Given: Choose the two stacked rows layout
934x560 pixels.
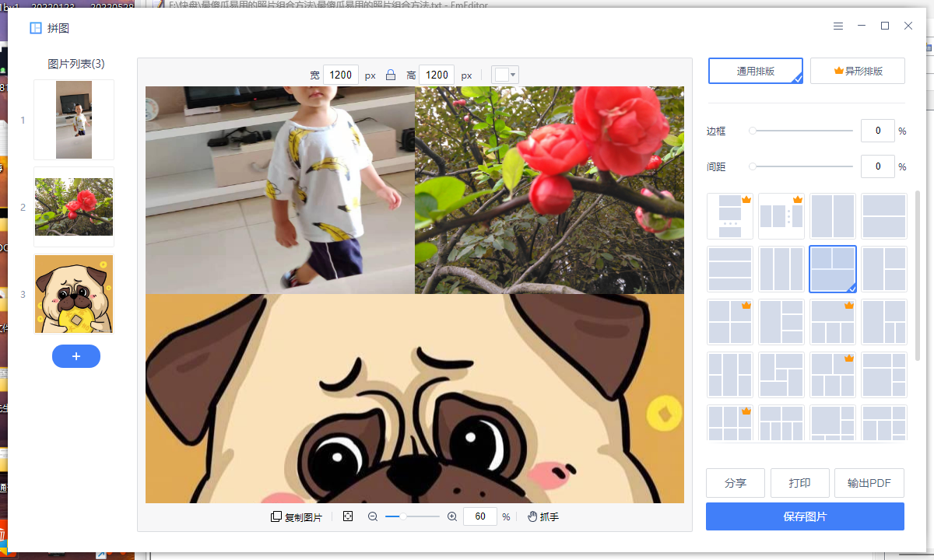Looking at the screenshot, I should (884, 216).
